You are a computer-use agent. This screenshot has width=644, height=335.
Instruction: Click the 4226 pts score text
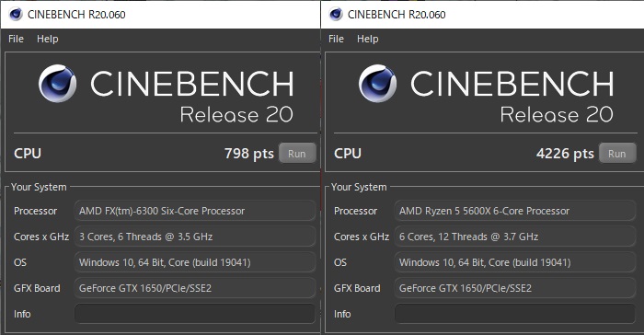565,154
